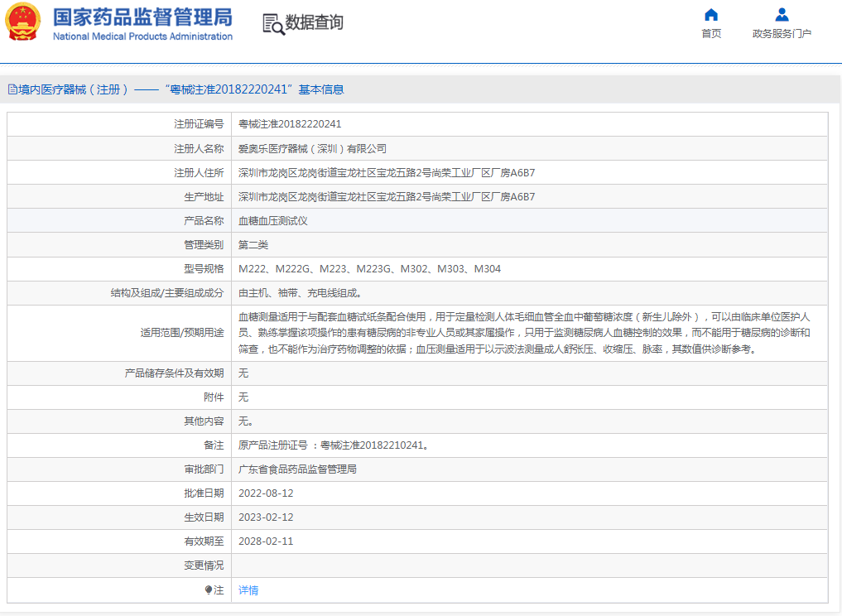Click the 数据查询 heading text

coord(314,22)
